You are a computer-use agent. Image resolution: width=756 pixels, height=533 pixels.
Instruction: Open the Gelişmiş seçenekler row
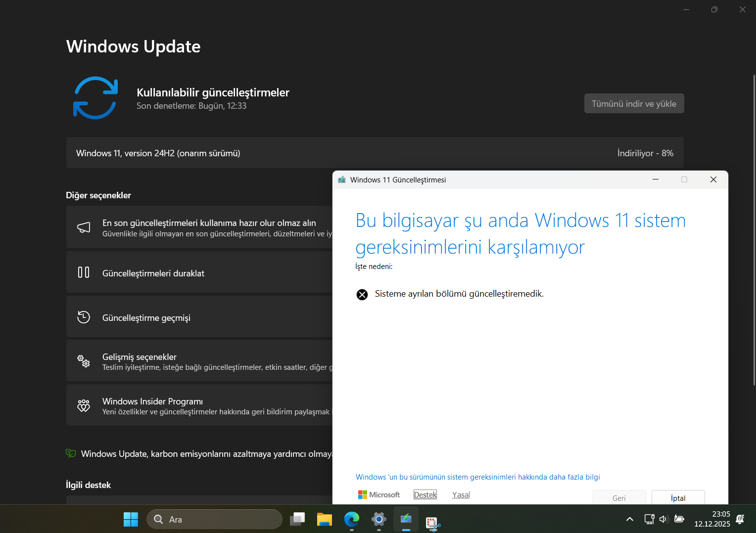coord(199,361)
